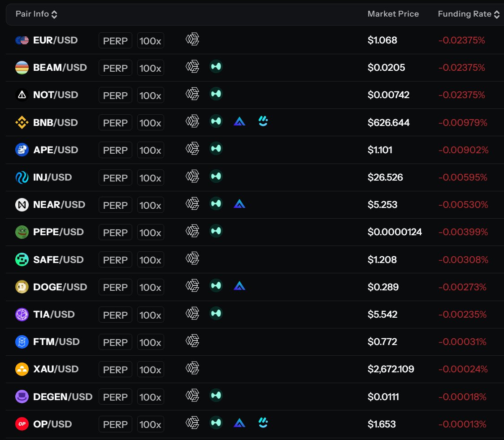The image size is (504, 440).
Task: Click the 100x badge in SAFE/USD row
Action: [150, 260]
